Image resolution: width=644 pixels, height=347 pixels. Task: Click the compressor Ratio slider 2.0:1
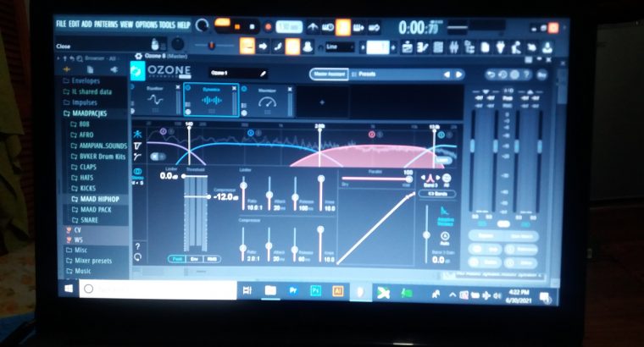coord(243,244)
